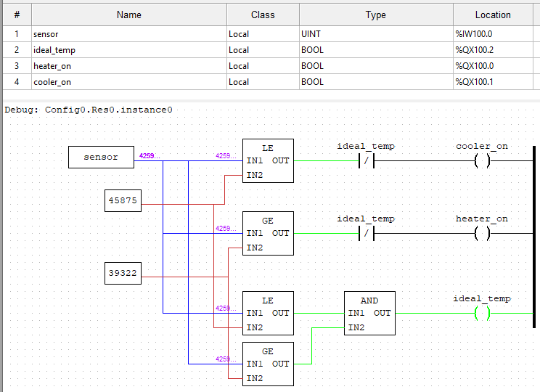
Task: Click the Debug: Config0.Res0.instance0 label
Action: click(88, 110)
